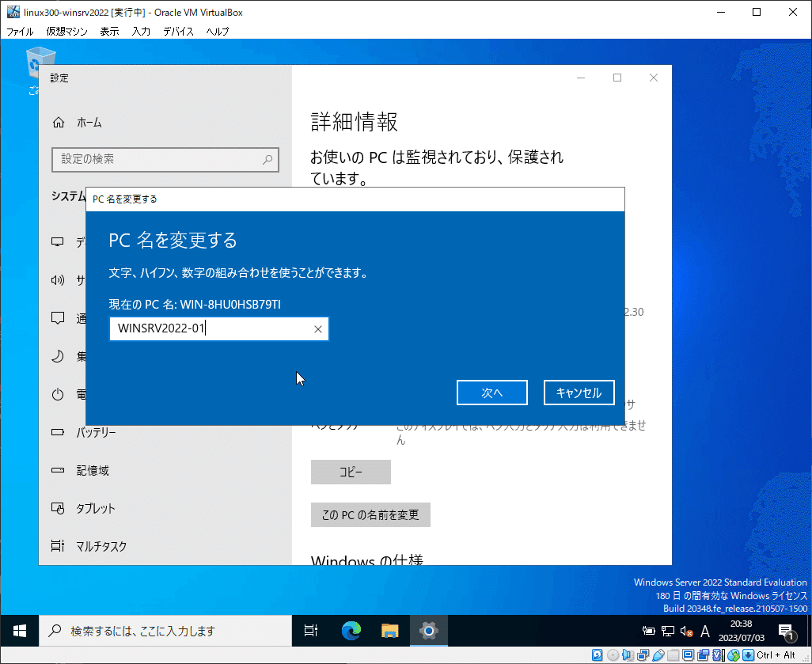
Task: Click the VirtualBox mouse integration indicator
Action: pyautogui.click(x=734, y=655)
